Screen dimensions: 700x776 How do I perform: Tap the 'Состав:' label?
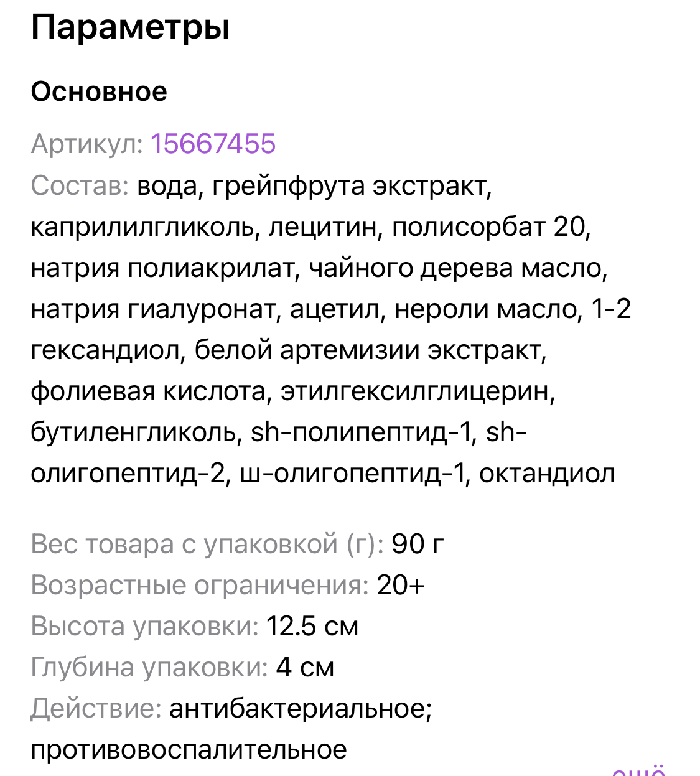tap(80, 185)
